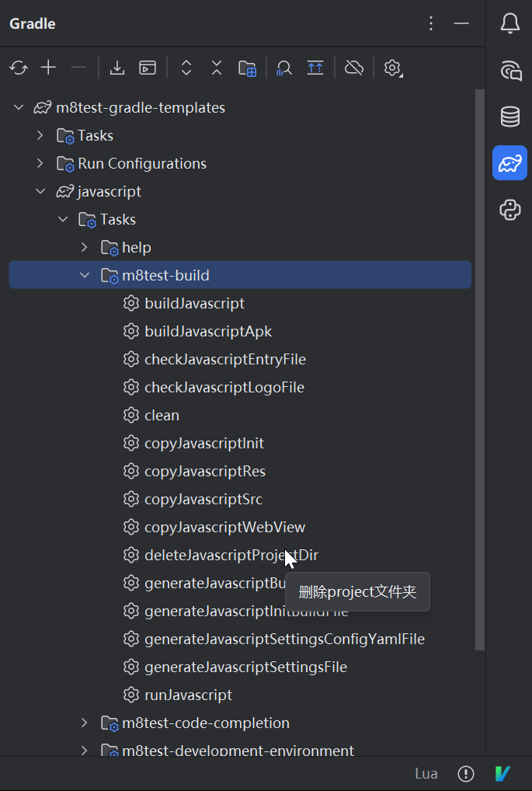Click the Lua status bar widget
Viewport: 532px width, 791px height.
(426, 773)
